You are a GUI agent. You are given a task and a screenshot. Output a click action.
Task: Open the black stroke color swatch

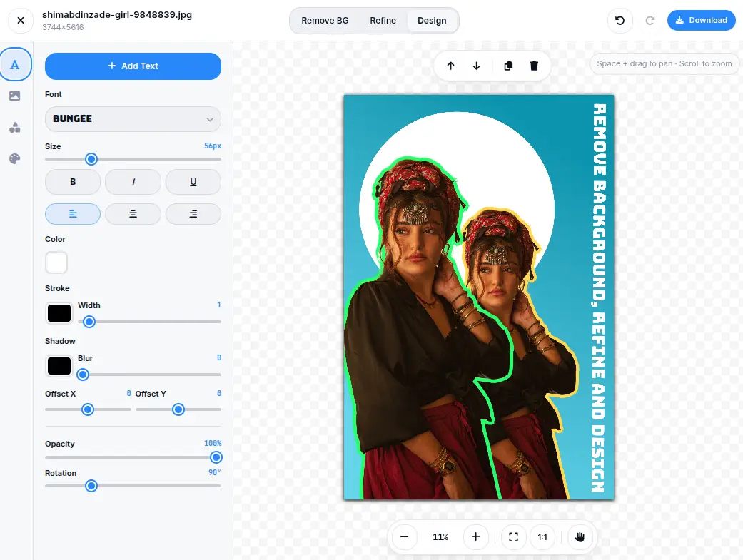[59, 313]
